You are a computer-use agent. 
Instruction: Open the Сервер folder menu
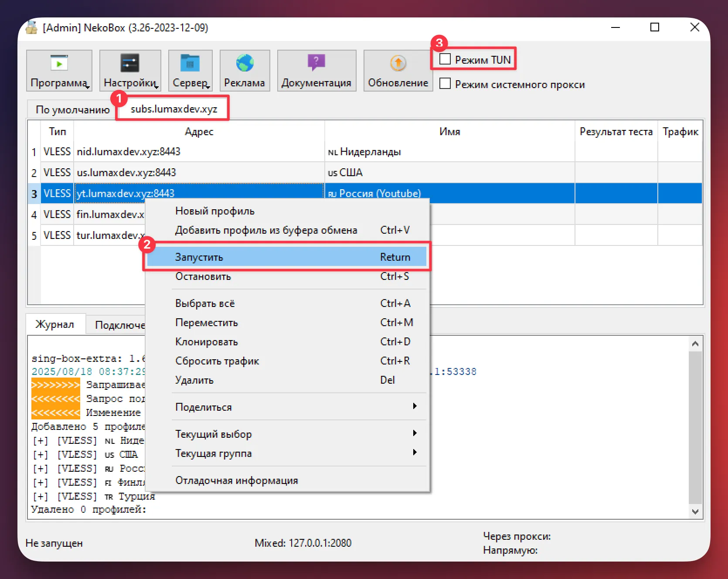click(191, 71)
